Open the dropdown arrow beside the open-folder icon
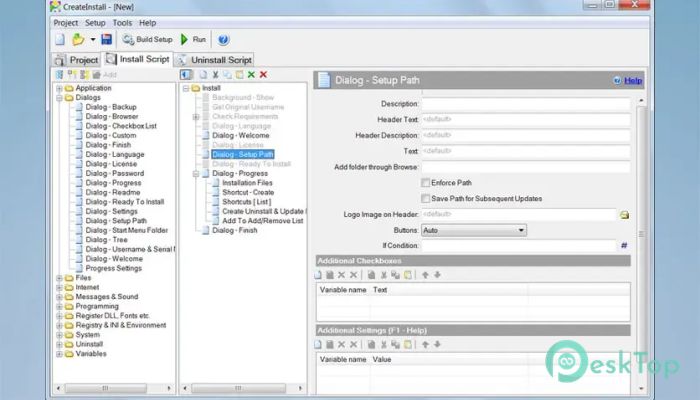The height and width of the screenshot is (400, 700). (93, 40)
